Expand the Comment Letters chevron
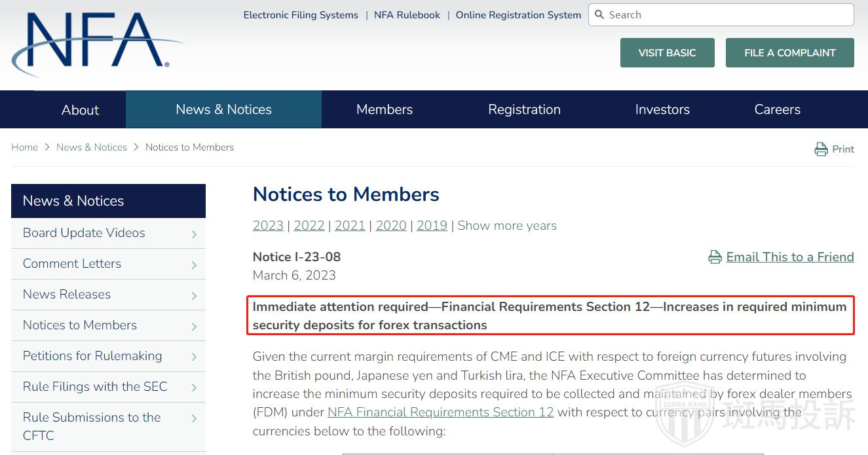The image size is (868, 455). tap(194, 264)
